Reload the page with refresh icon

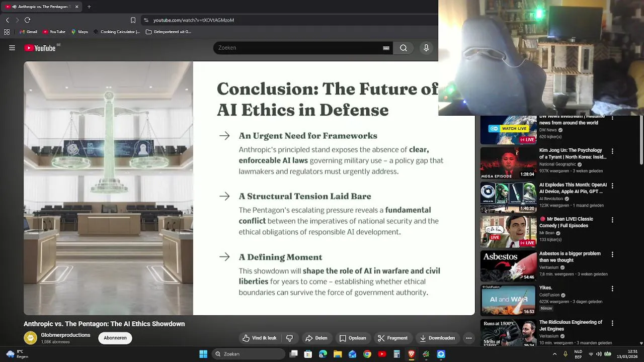click(27, 20)
